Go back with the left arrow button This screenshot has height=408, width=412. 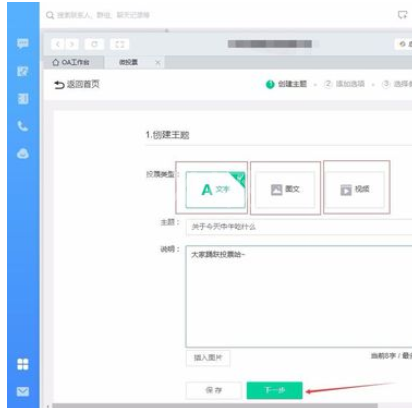(x=58, y=44)
